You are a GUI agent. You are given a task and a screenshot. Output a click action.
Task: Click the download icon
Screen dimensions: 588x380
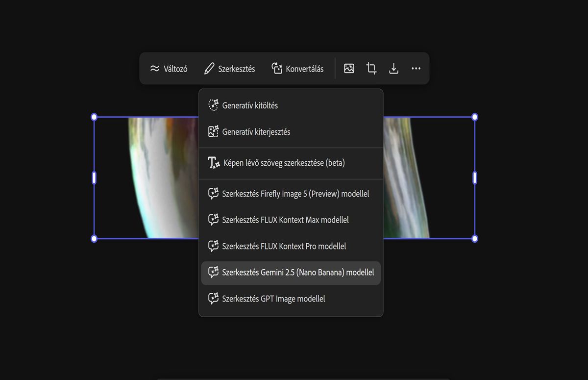(393, 69)
